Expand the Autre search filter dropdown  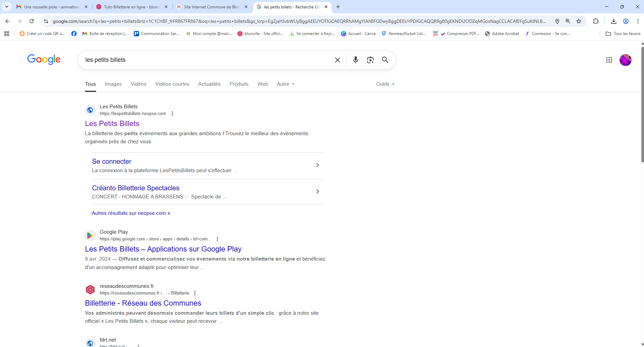click(286, 84)
